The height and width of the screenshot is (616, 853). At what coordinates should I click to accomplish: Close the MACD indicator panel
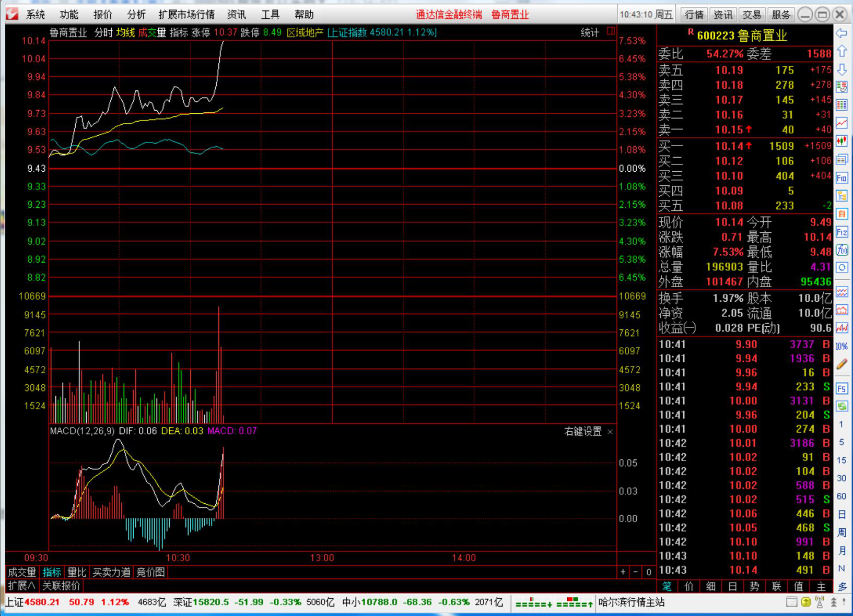pyautogui.click(x=610, y=432)
